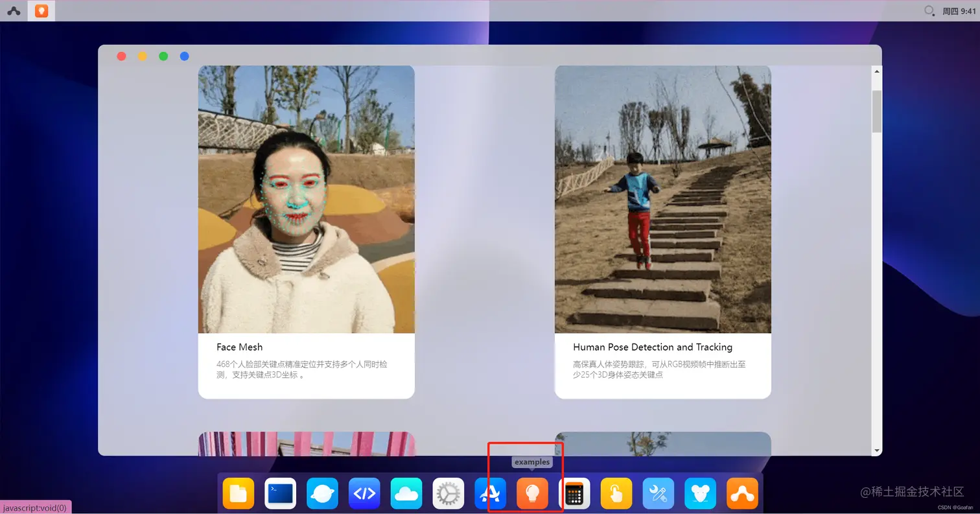Launch the Calculator from dock
The height and width of the screenshot is (514, 980).
coord(574,494)
